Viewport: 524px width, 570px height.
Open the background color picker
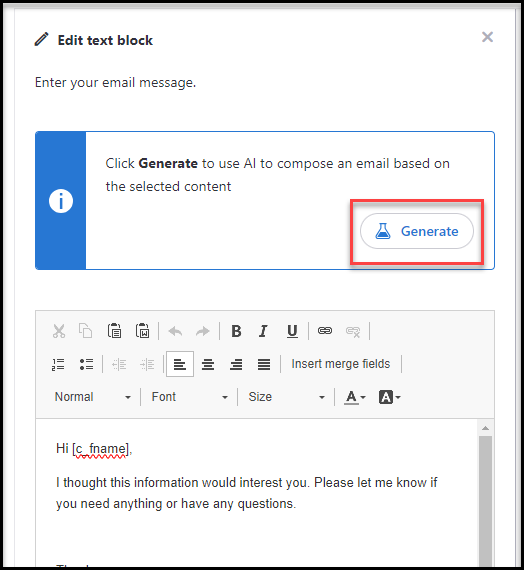389,397
